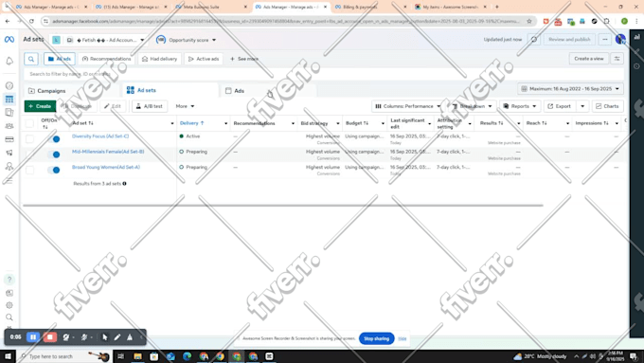The image size is (644, 363).
Task: Open notifications bell in left sidebar
Action: point(9,62)
